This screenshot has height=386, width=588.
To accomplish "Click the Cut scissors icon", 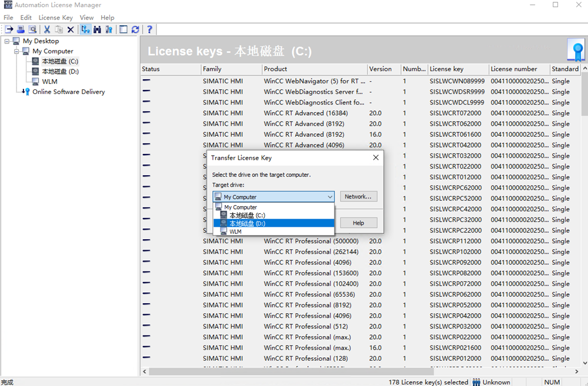I will point(47,29).
